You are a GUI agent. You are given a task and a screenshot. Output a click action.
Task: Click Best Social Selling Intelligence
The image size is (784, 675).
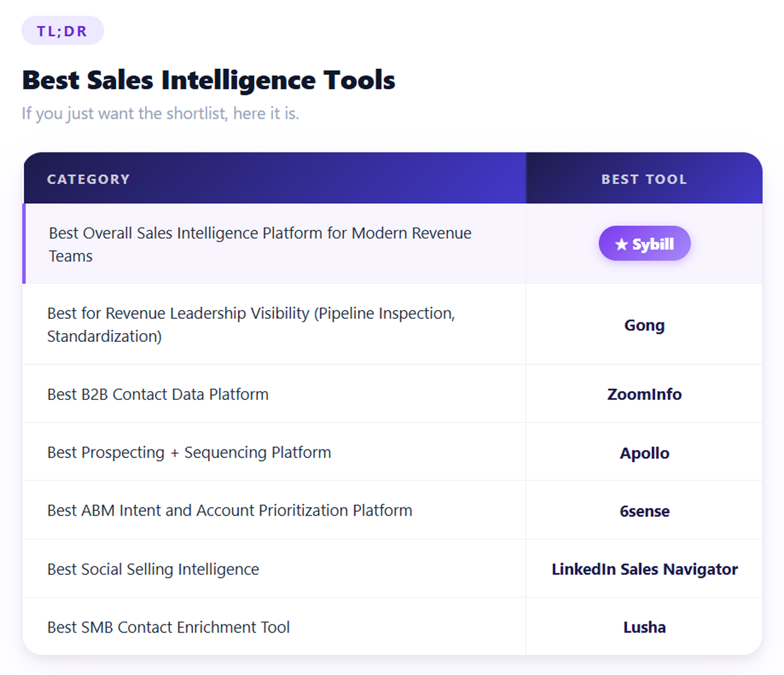tap(153, 569)
